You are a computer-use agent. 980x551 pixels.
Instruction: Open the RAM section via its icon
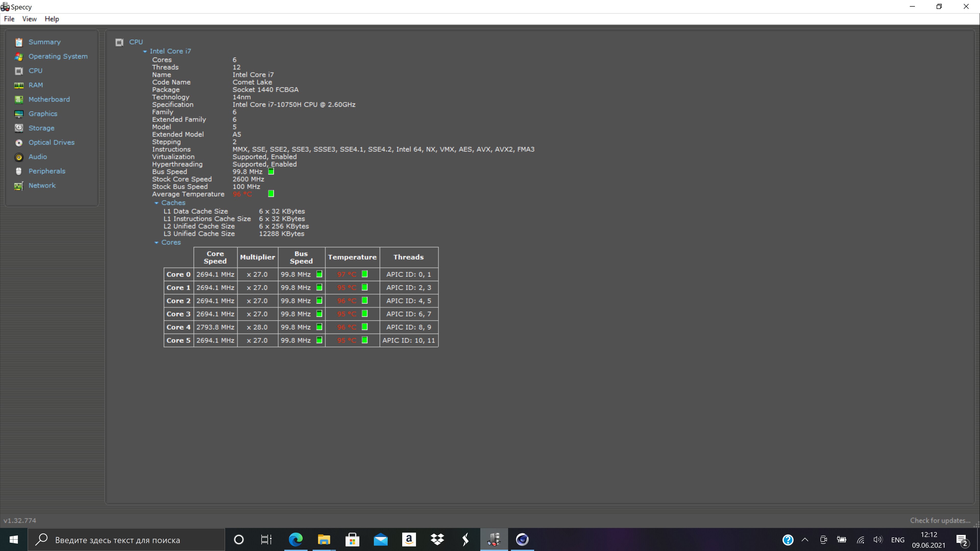click(19, 85)
